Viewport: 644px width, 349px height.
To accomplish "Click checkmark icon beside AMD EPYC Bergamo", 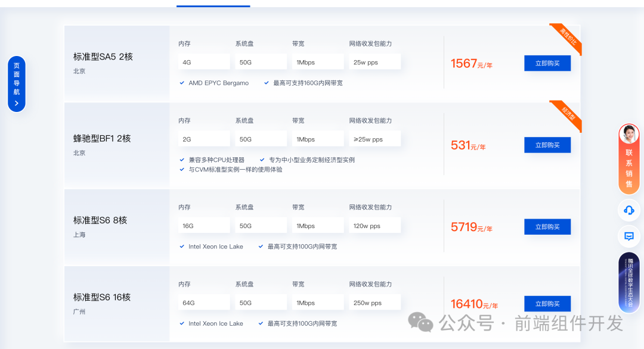I will pyautogui.click(x=182, y=83).
